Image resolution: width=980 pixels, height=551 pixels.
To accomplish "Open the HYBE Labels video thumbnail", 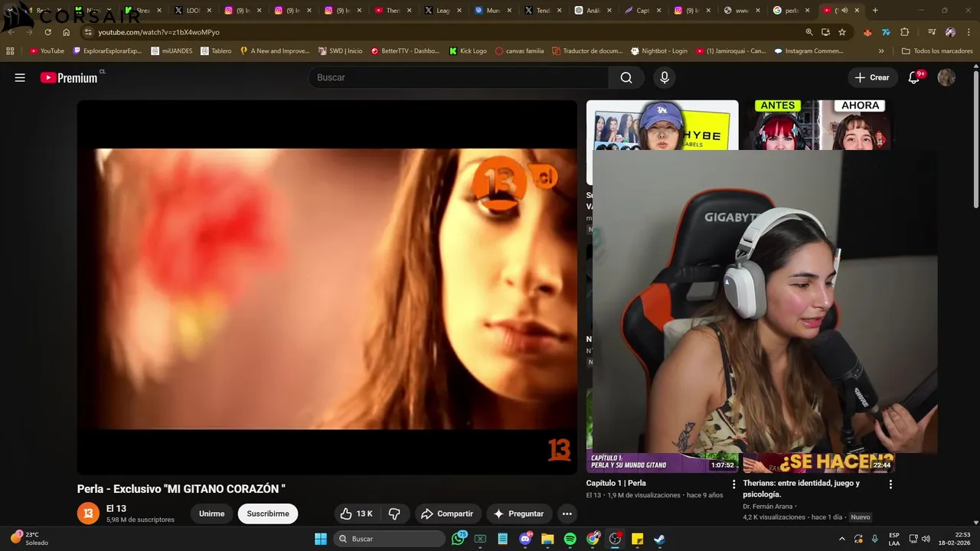I will [x=662, y=125].
